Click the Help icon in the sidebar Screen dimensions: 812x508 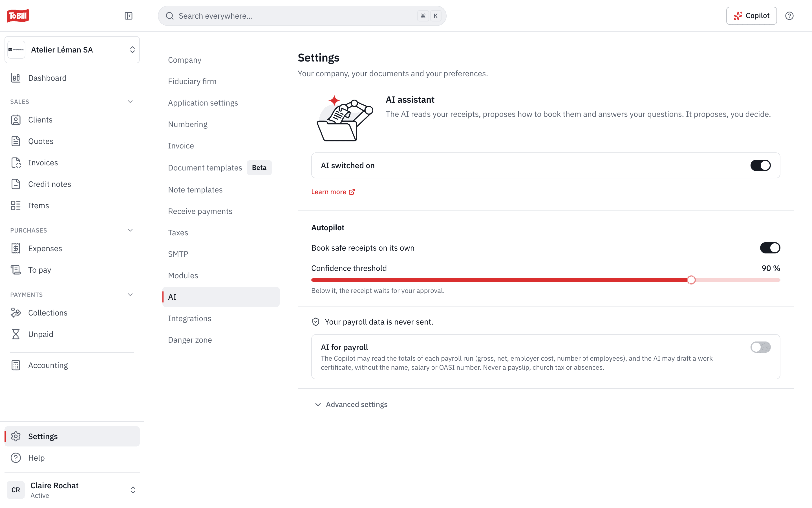click(x=16, y=457)
